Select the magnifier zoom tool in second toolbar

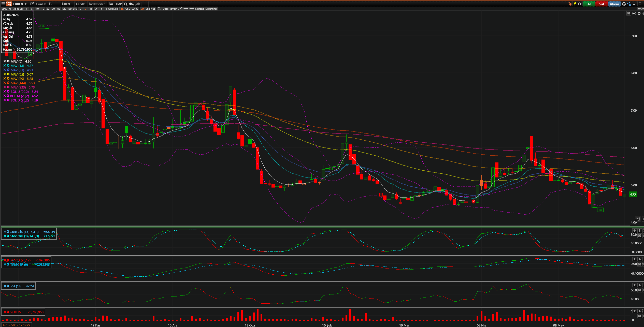159,9
